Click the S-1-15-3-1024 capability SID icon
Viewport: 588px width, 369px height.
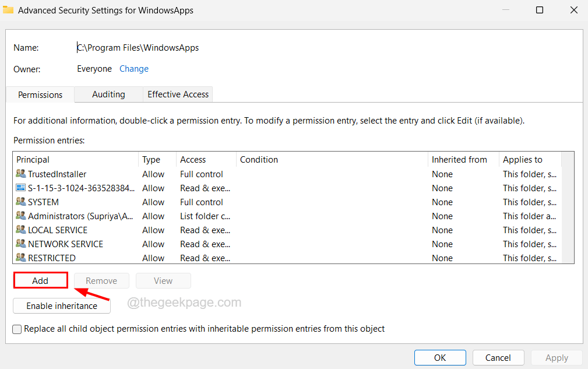[20, 188]
